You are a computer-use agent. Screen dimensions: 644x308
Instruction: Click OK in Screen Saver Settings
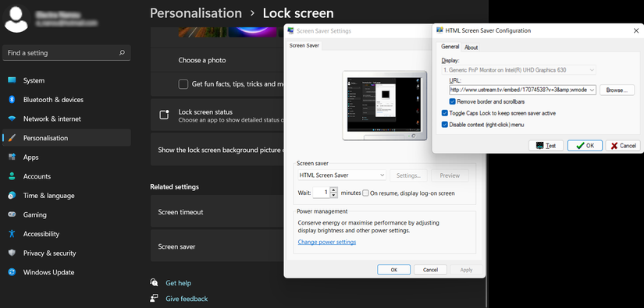(393, 270)
